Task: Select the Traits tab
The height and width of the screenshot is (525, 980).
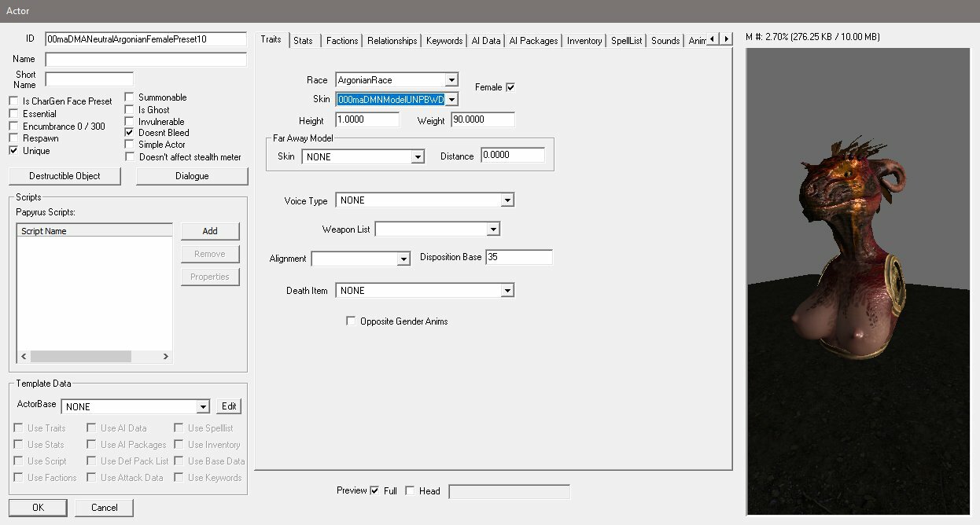Action: tap(271, 39)
